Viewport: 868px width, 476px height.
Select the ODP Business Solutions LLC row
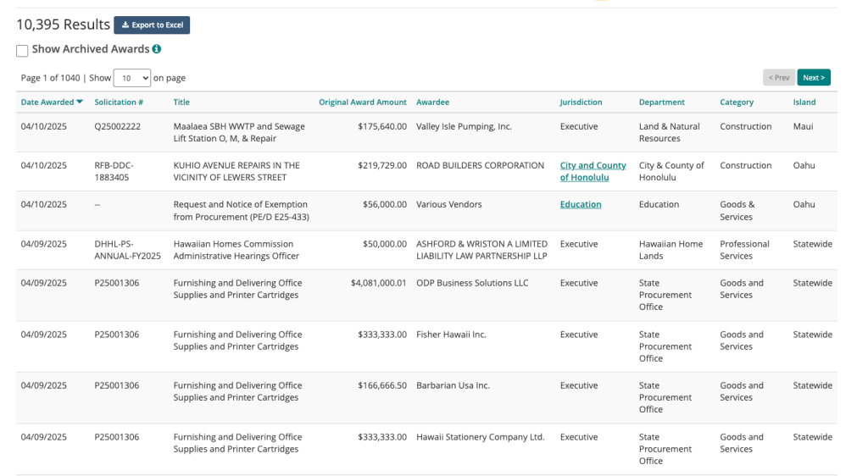(x=426, y=296)
